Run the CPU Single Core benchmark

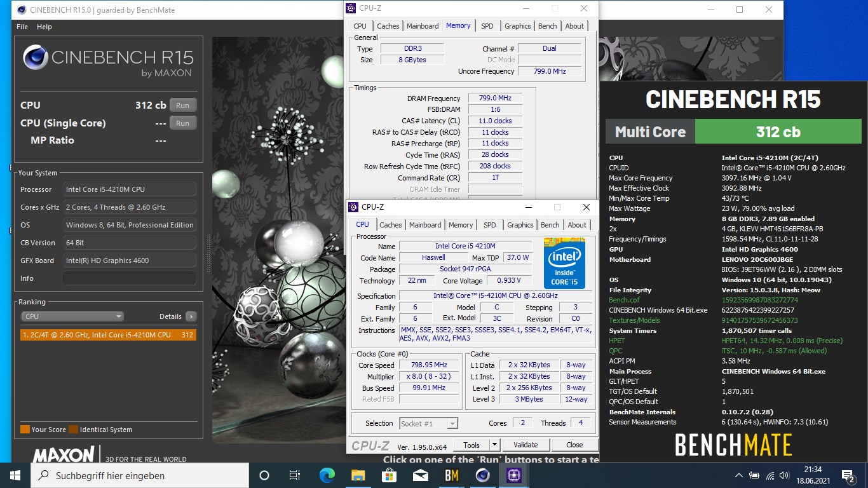(x=183, y=123)
